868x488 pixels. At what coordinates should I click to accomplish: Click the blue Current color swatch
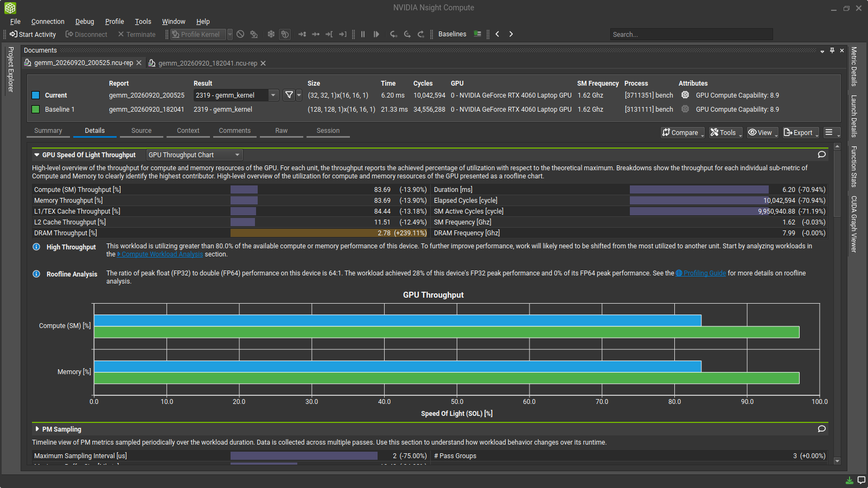tap(36, 95)
